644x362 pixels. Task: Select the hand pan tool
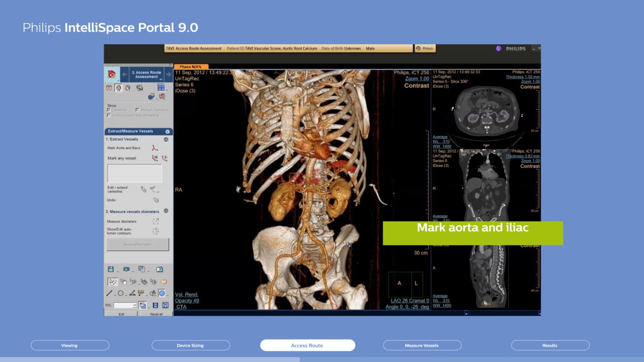point(124,282)
